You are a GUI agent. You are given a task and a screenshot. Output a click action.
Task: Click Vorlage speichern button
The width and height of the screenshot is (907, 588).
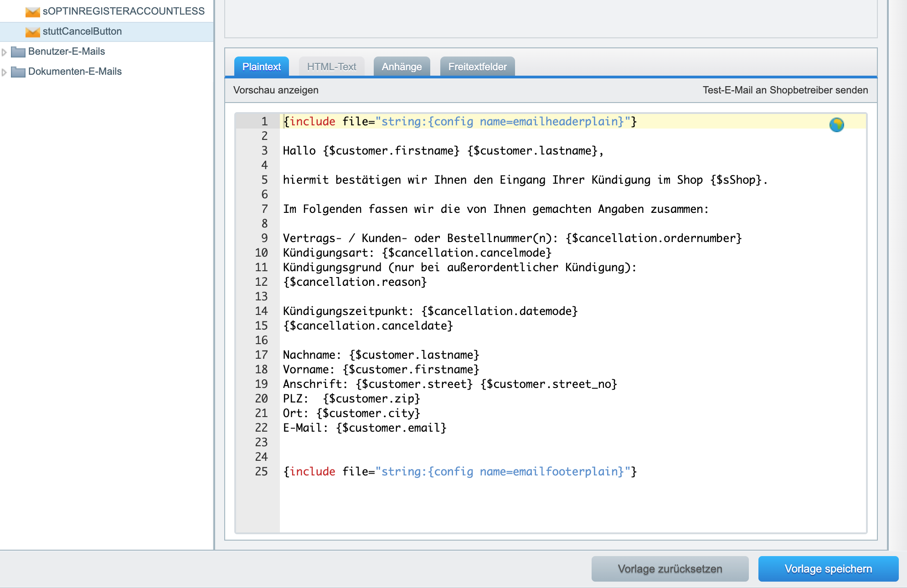point(828,568)
